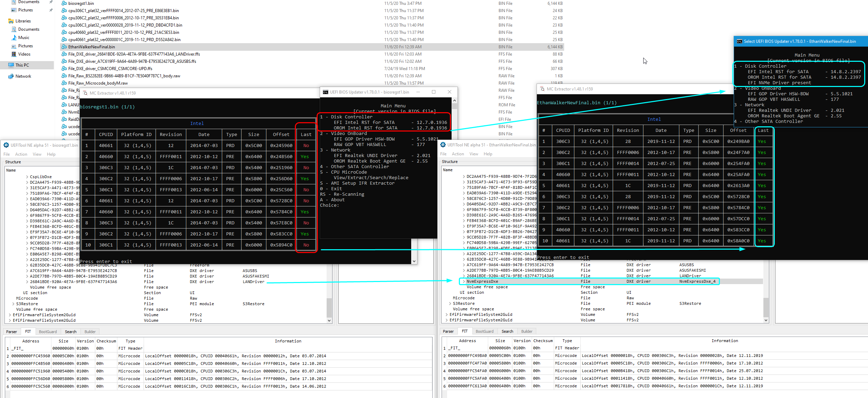This screenshot has height=398, width=868.
Task: Open Network in the Explorer sidebar
Action: coord(23,76)
